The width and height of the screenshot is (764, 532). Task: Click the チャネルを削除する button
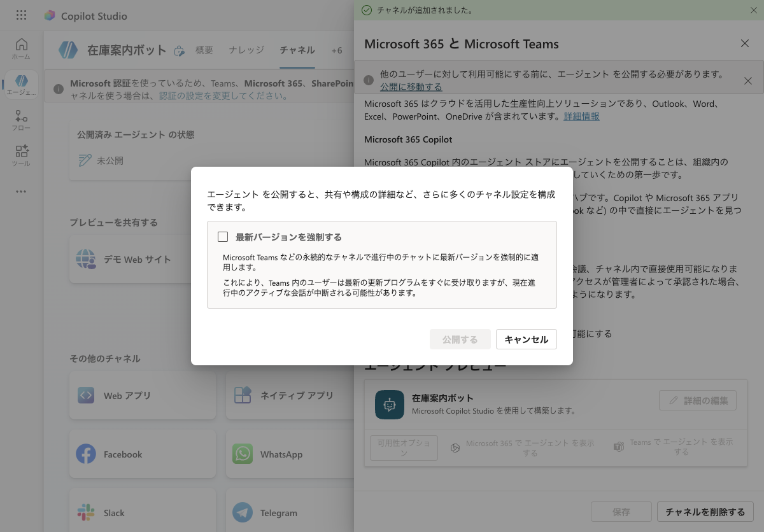tap(705, 512)
